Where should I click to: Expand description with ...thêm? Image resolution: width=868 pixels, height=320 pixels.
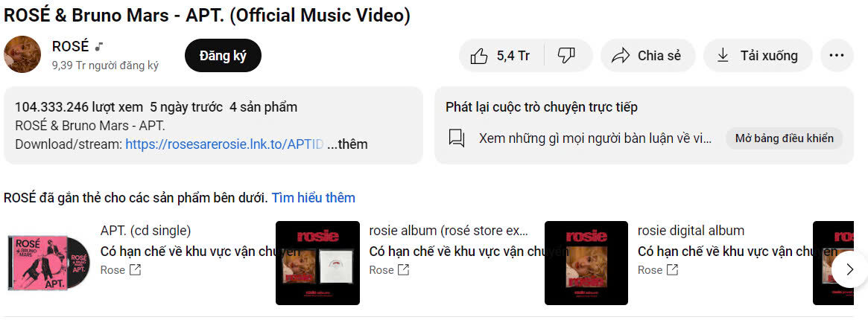[x=347, y=145]
